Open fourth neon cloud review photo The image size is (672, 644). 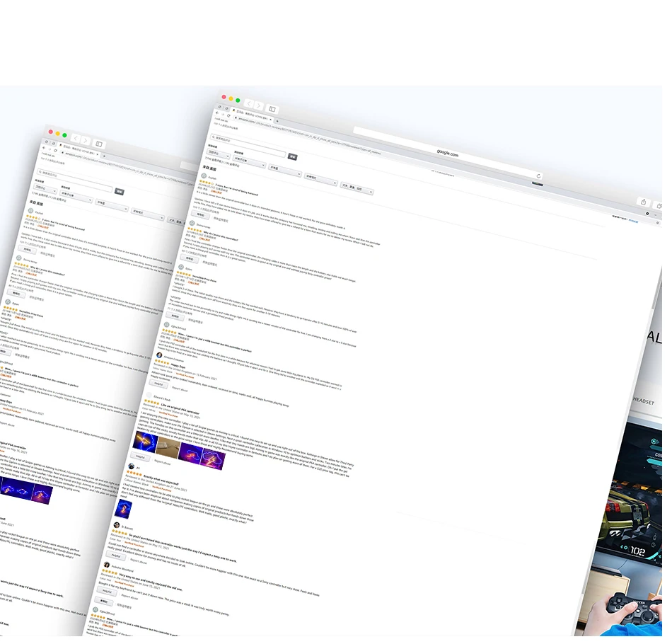click(213, 459)
